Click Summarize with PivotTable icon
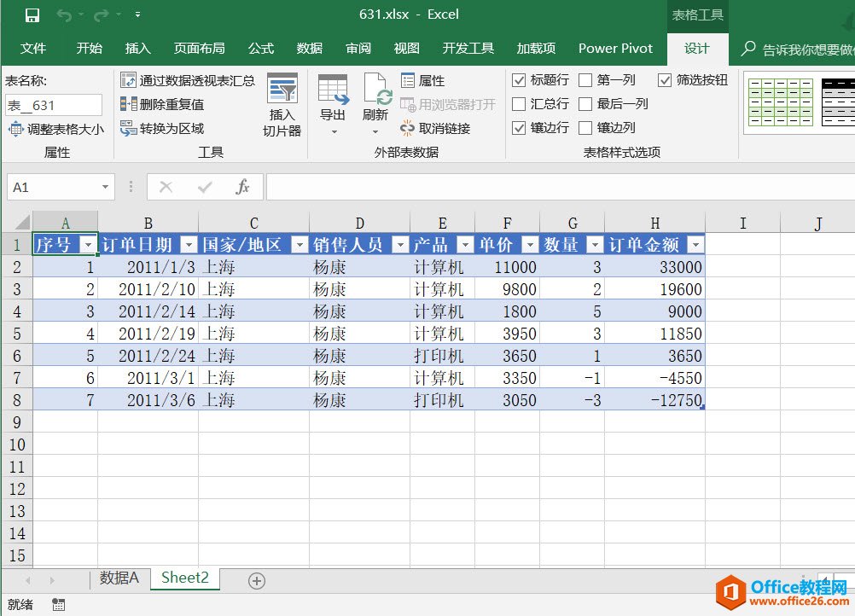Viewport: 855px width, 616px height. pos(129,80)
